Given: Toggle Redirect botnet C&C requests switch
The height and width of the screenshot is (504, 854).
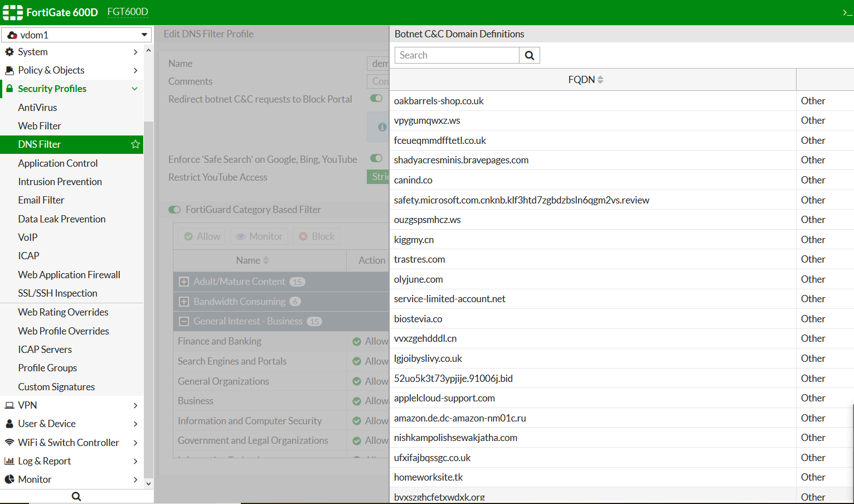Looking at the screenshot, I should 377,99.
